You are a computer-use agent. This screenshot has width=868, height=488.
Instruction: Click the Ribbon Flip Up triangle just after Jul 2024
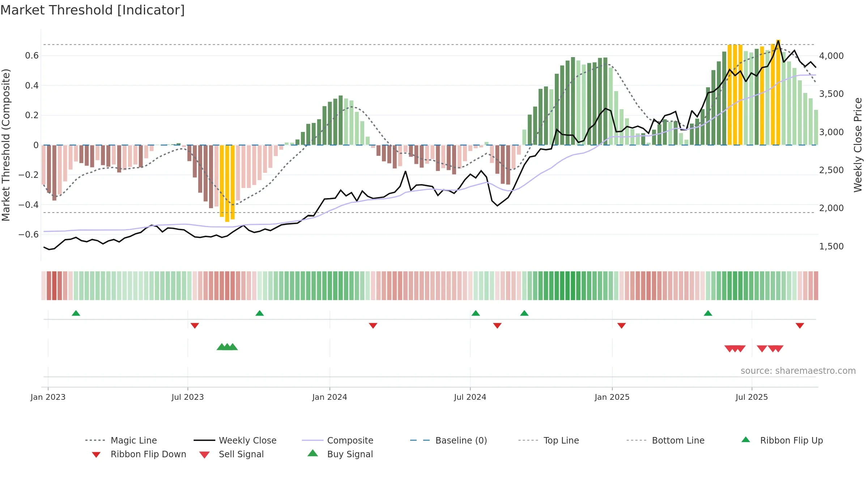476,313
